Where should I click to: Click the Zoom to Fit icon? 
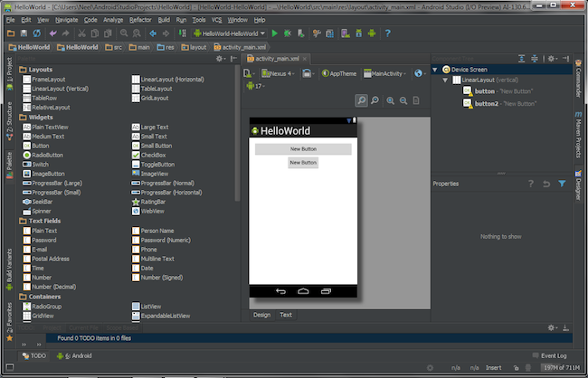tap(361, 100)
